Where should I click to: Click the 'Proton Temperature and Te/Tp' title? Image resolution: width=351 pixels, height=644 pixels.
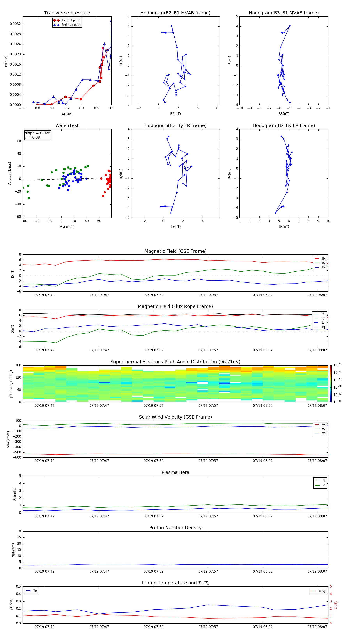[x=175, y=583]
